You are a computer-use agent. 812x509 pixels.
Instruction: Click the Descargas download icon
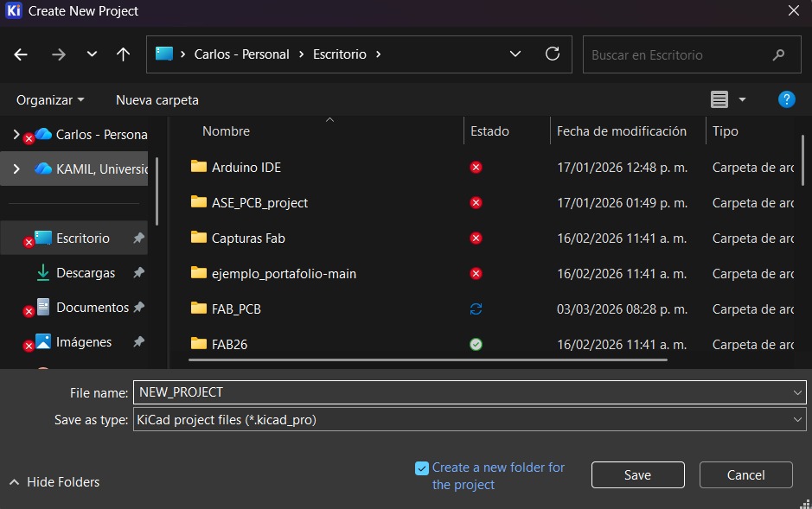click(x=42, y=272)
